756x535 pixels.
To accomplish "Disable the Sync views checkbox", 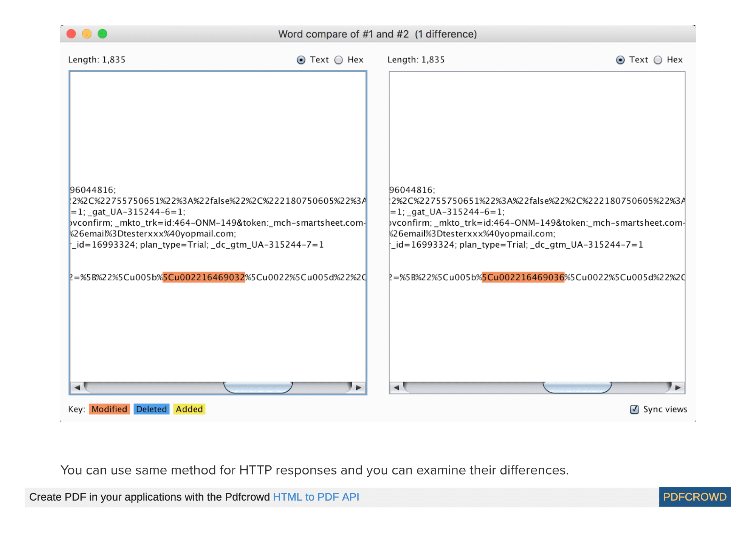I will (x=634, y=409).
